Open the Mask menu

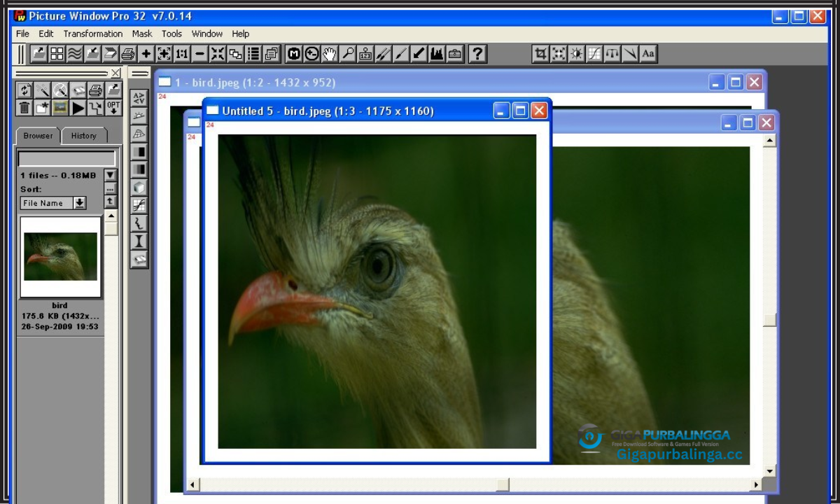[142, 34]
